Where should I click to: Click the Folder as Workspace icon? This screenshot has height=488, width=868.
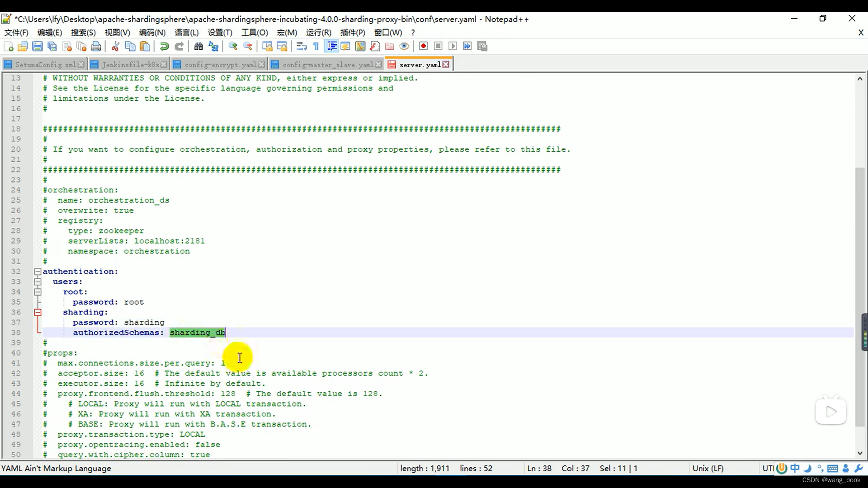pyautogui.click(x=390, y=46)
